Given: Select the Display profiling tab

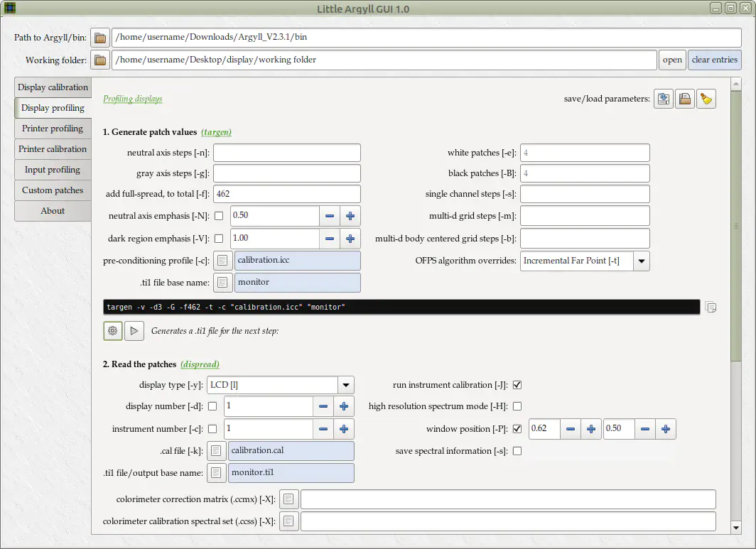Looking at the screenshot, I should pos(53,108).
